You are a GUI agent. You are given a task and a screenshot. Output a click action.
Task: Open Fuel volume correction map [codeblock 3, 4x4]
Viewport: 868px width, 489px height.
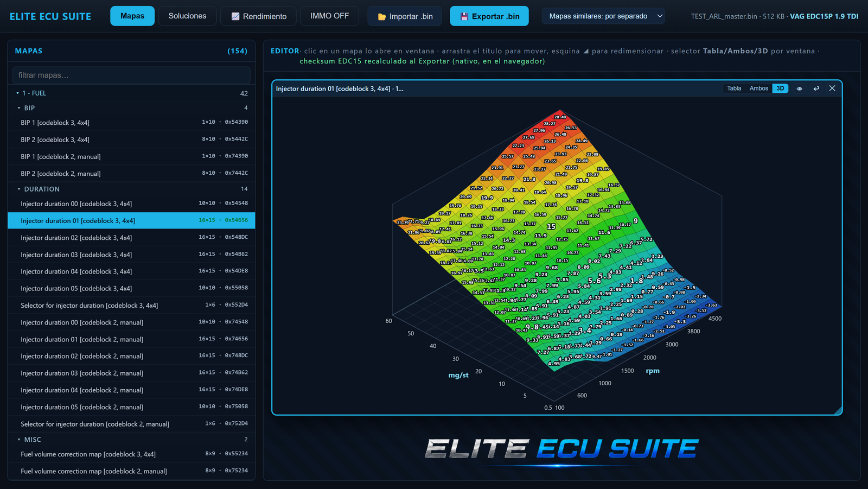pos(131,454)
